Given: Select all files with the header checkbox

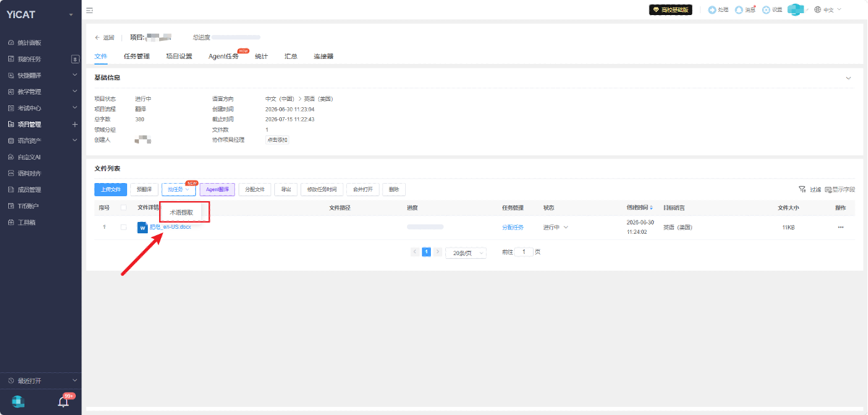Looking at the screenshot, I should [x=123, y=208].
